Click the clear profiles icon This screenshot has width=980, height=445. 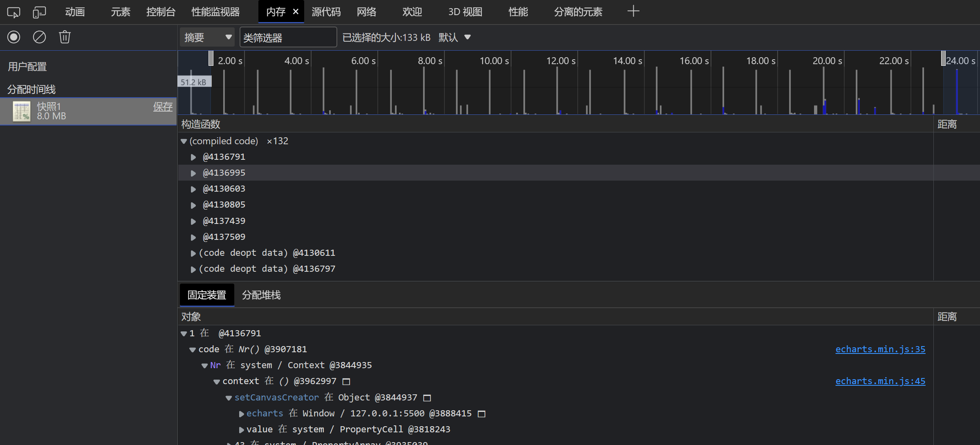pos(39,37)
